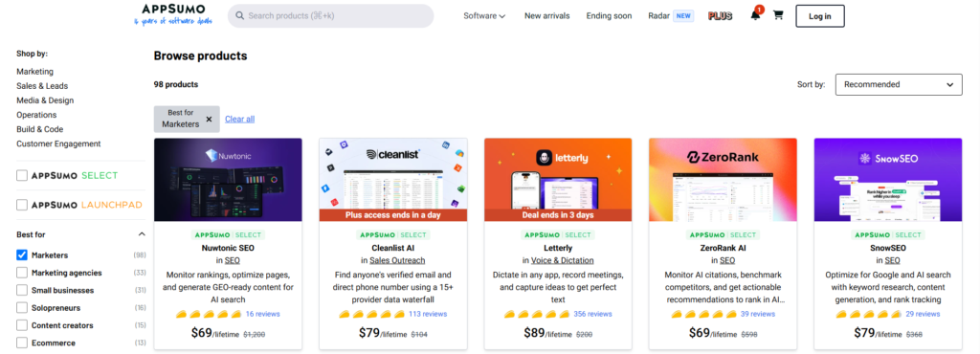Shop by Media & Design category
The image size is (980, 354).
45,100
